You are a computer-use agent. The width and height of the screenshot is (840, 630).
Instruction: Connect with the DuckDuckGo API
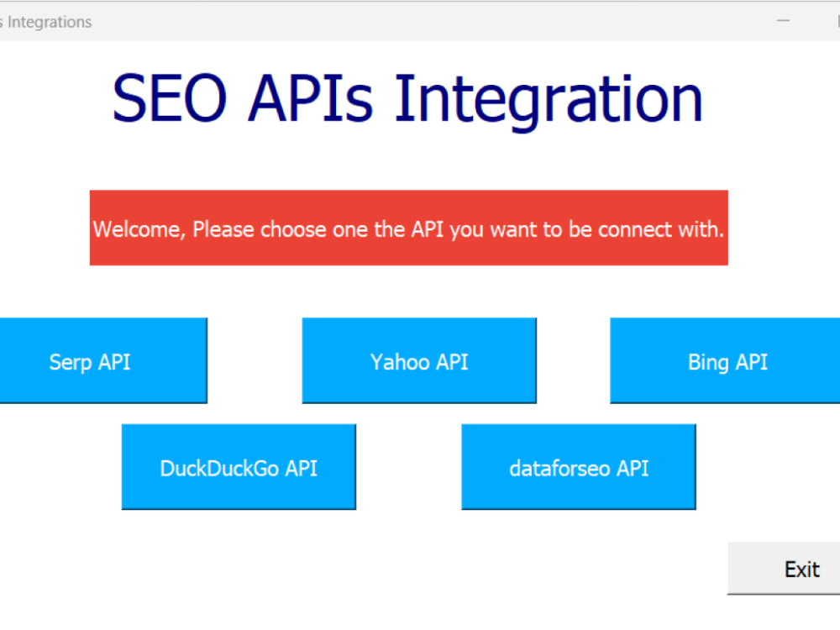tap(239, 466)
